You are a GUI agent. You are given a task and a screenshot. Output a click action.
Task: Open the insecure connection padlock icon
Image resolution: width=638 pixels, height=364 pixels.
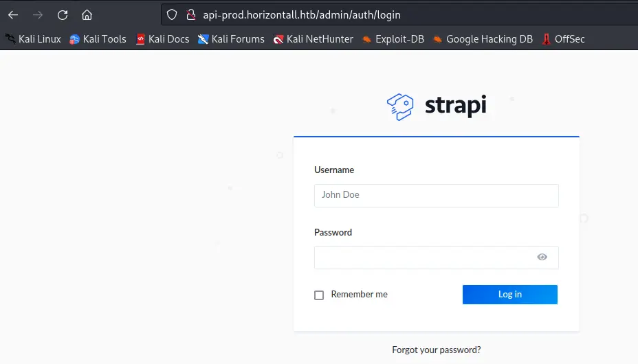191,15
